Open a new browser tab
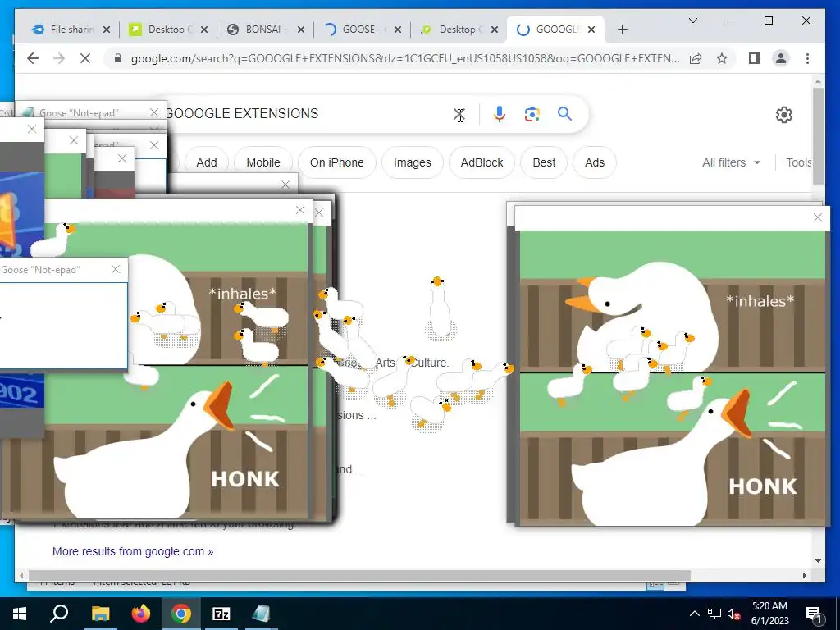Viewport: 840px width, 630px height. 622,30
